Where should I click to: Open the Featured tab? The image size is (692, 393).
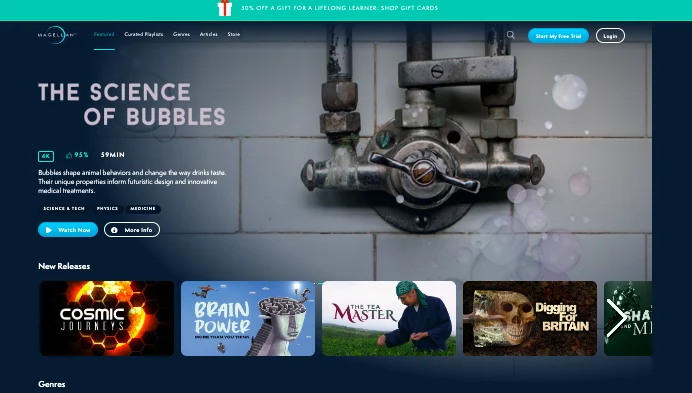pos(104,34)
